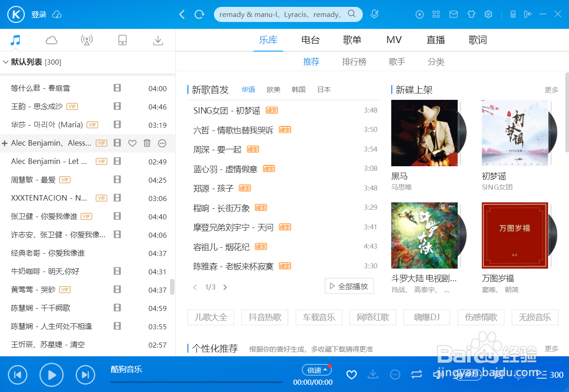Open the 排行榜 sub-tab
Viewport: 569px width, 392px height.
354,62
